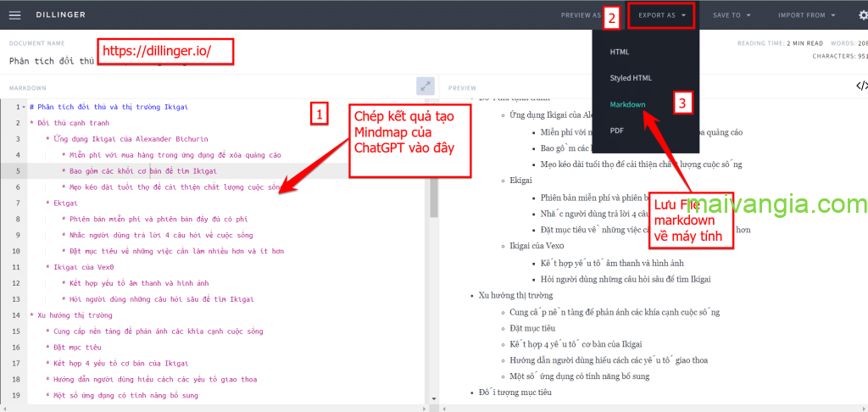Image resolution: width=868 pixels, height=412 pixels.
Task: Click 'Xu hướng thị trường' line in editor
Action: tap(76, 315)
